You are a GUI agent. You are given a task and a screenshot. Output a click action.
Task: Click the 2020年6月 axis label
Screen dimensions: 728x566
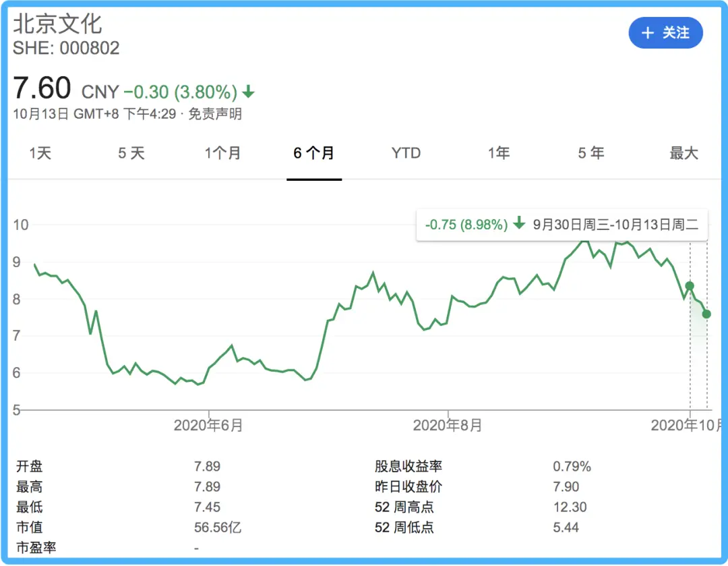click(208, 425)
